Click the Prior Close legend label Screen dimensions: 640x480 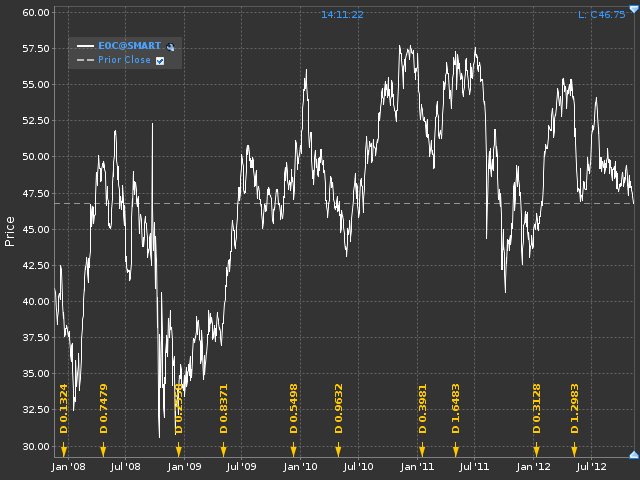coord(124,60)
